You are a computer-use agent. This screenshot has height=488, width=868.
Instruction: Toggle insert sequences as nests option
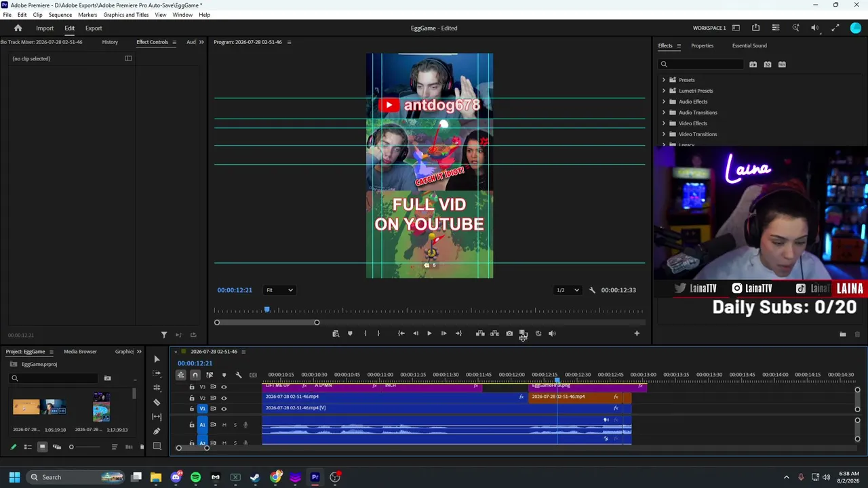pos(180,375)
